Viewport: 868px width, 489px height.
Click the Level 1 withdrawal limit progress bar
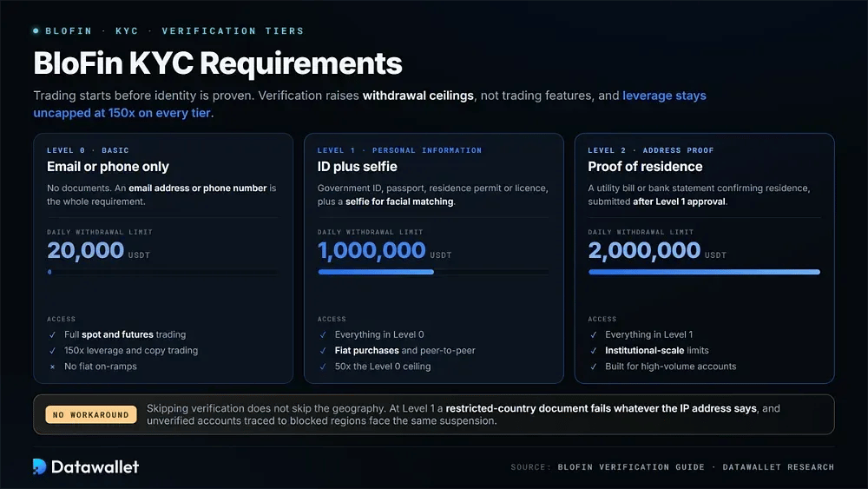(x=433, y=272)
